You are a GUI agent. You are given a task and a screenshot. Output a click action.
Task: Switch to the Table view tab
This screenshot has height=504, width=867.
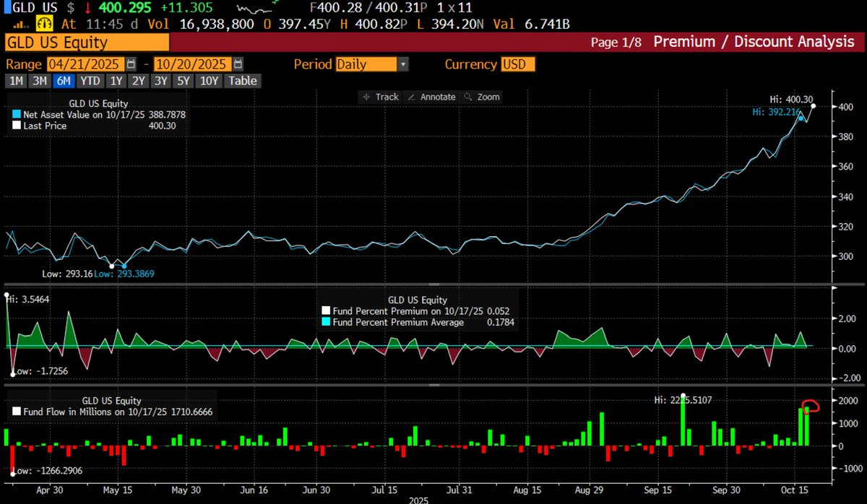click(x=242, y=81)
